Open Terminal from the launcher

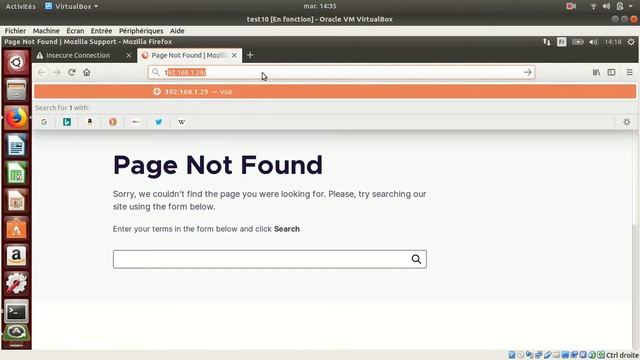(x=16, y=312)
